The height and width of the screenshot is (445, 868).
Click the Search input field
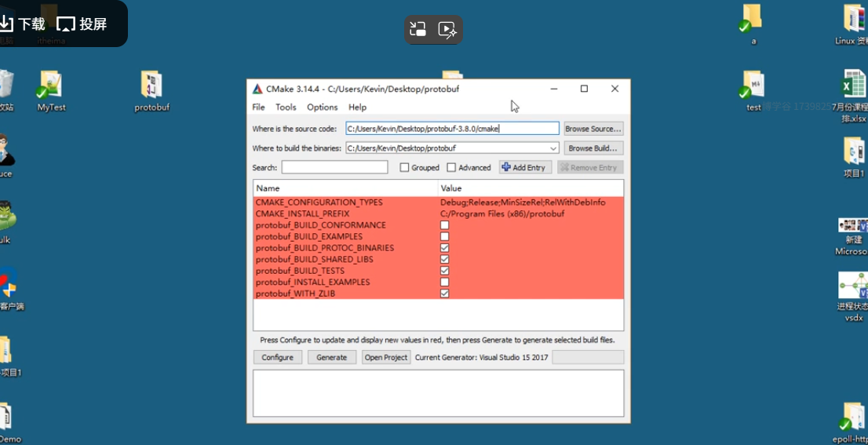334,167
